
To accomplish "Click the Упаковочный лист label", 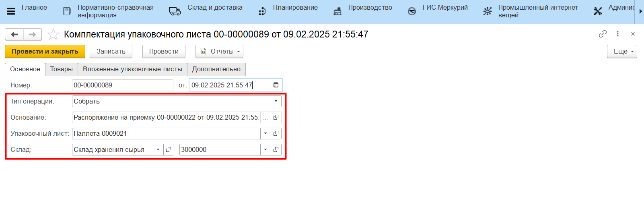I will coord(40,134).
